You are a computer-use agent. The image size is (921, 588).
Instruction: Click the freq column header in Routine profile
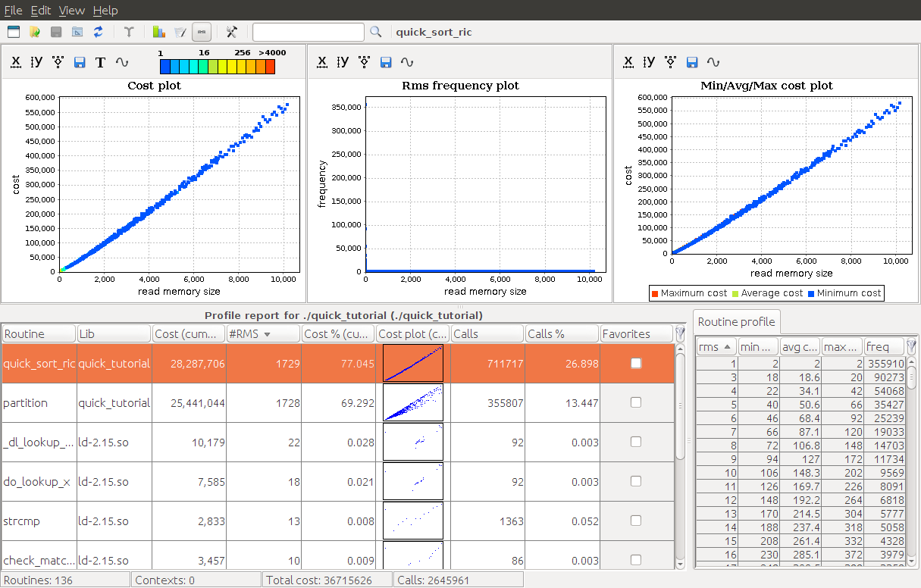tap(884, 346)
